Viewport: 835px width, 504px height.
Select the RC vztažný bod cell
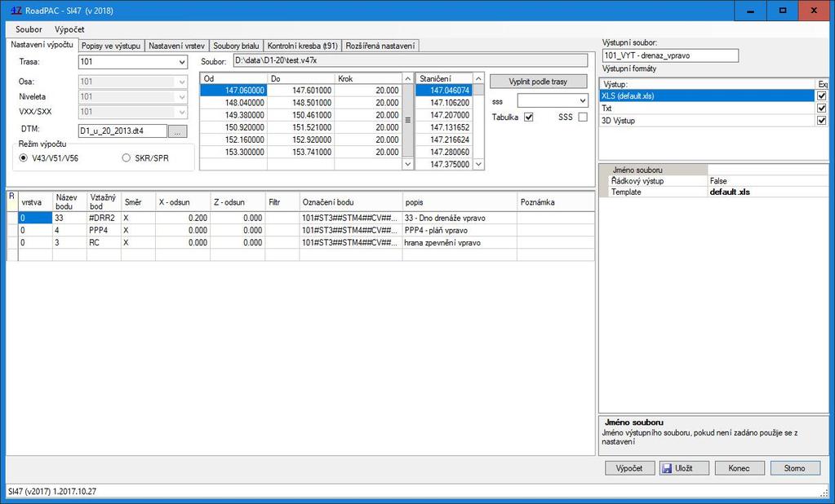pos(104,243)
